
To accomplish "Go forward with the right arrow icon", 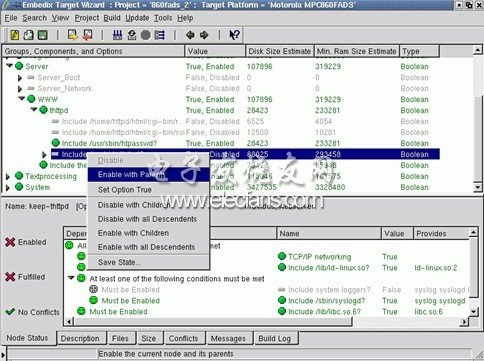I will [x=204, y=35].
